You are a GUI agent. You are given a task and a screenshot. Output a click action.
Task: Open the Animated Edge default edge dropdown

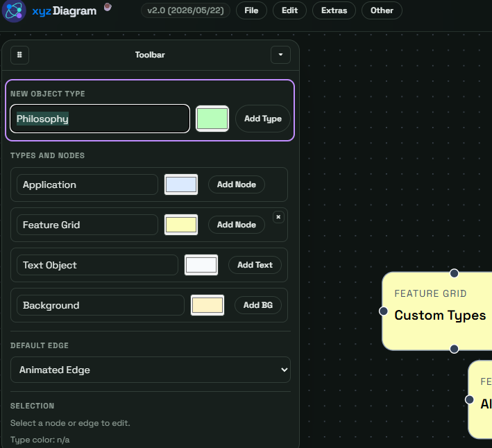151,370
